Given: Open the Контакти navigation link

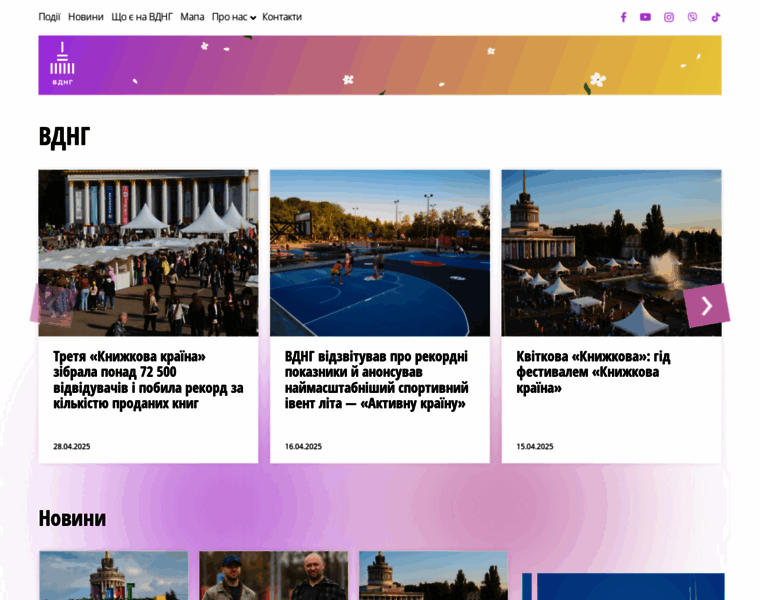Looking at the screenshot, I should 282,17.
